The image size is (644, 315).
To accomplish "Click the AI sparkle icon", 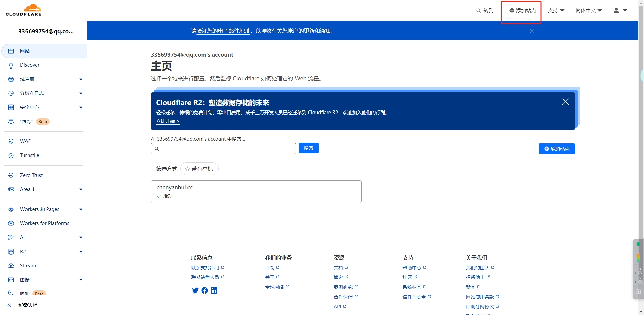I will point(11,237).
